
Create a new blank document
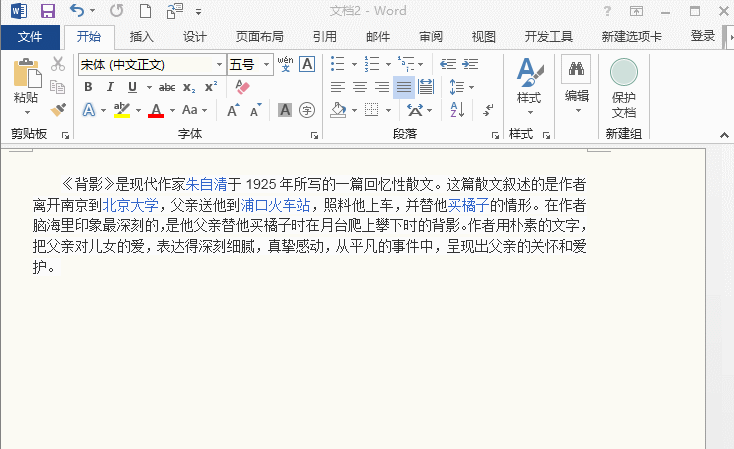pos(146,10)
